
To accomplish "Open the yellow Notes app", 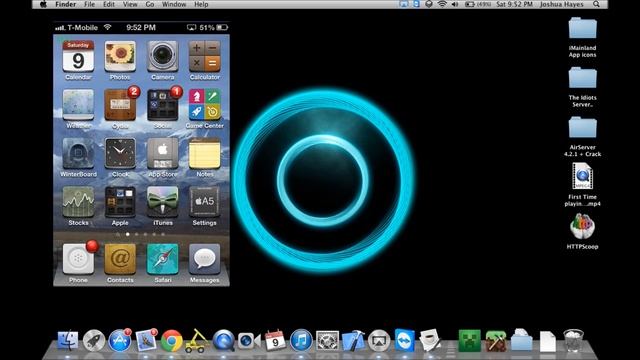I will click(x=204, y=154).
